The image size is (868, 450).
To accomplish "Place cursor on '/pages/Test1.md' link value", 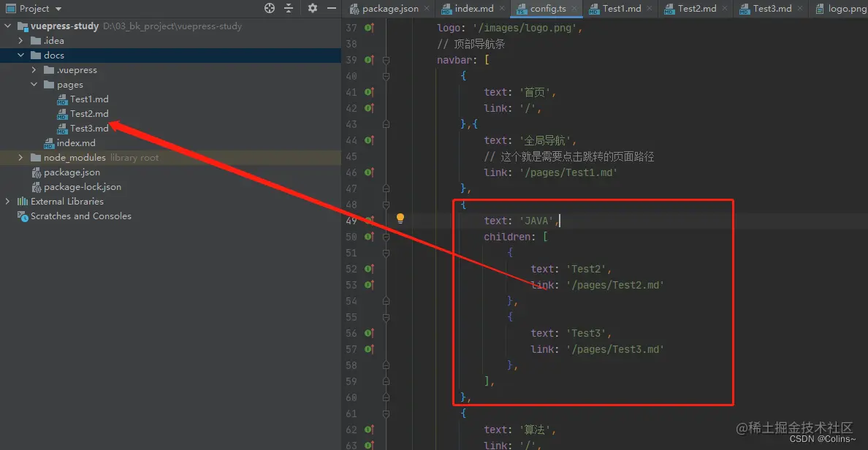I will tap(568, 172).
